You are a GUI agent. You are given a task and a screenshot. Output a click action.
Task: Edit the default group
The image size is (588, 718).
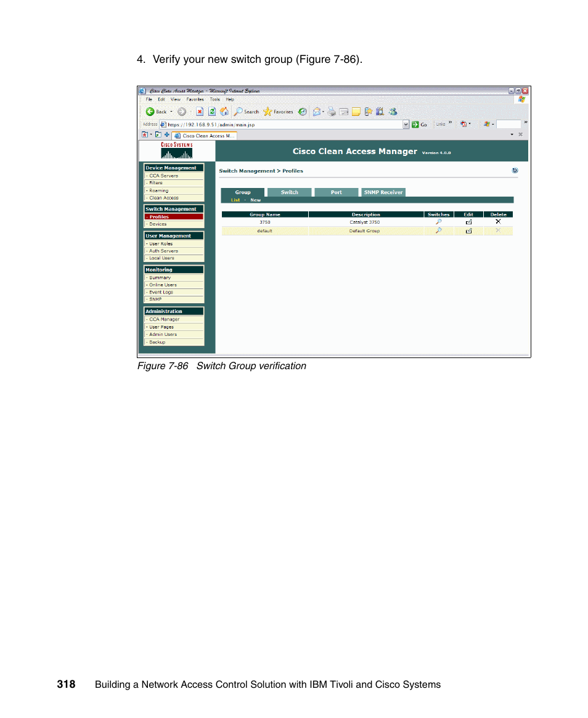(468, 230)
